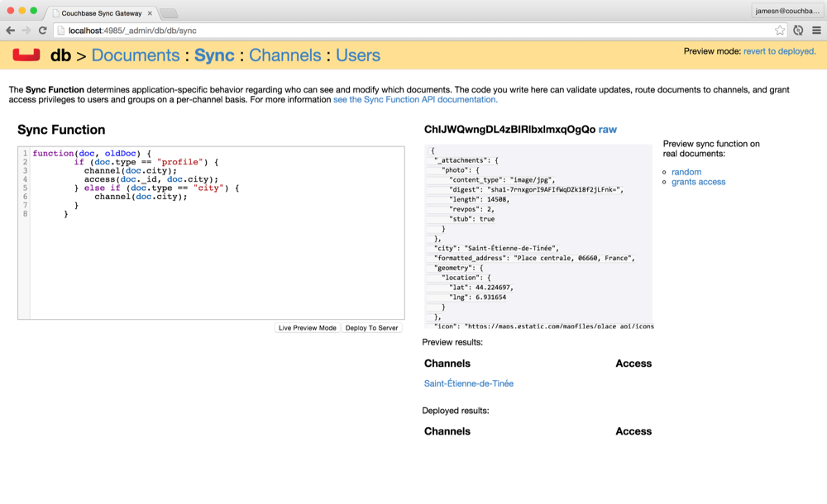
Task: Click line number 4 in editor gutter
Action: [25, 179]
